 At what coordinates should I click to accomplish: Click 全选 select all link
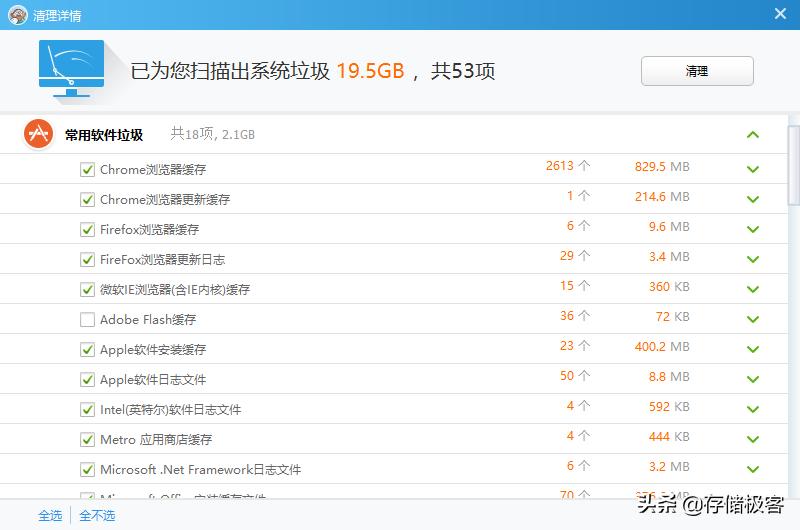[x=50, y=516]
